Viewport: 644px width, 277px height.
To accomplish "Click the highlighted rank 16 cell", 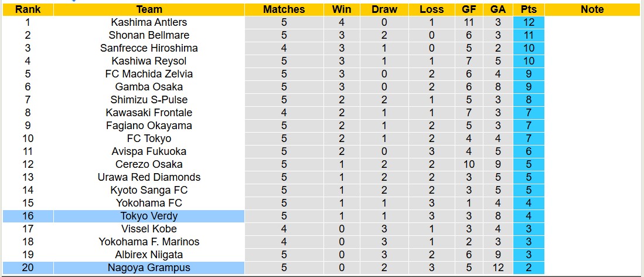I will [x=28, y=216].
